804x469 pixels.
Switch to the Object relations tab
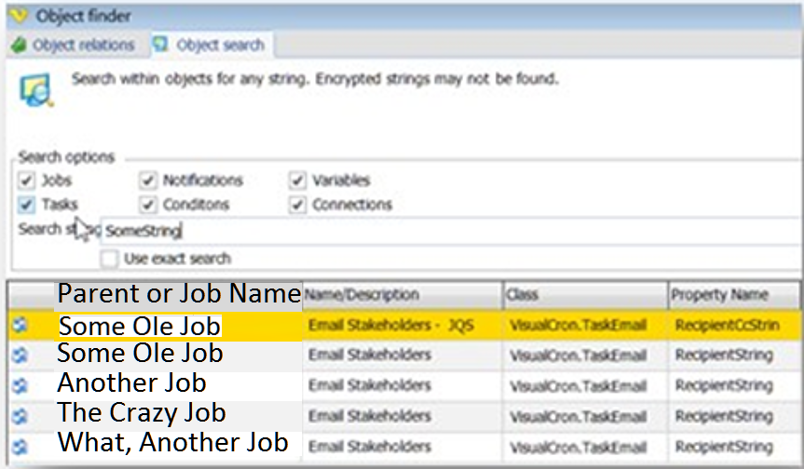point(73,45)
